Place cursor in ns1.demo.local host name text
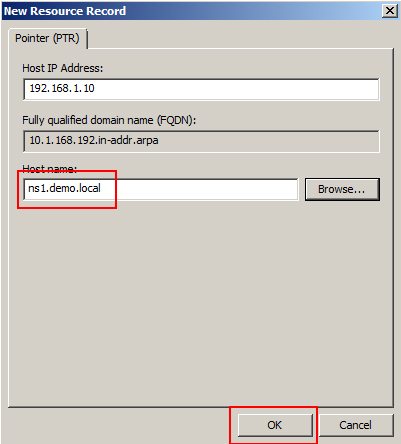 [64, 188]
